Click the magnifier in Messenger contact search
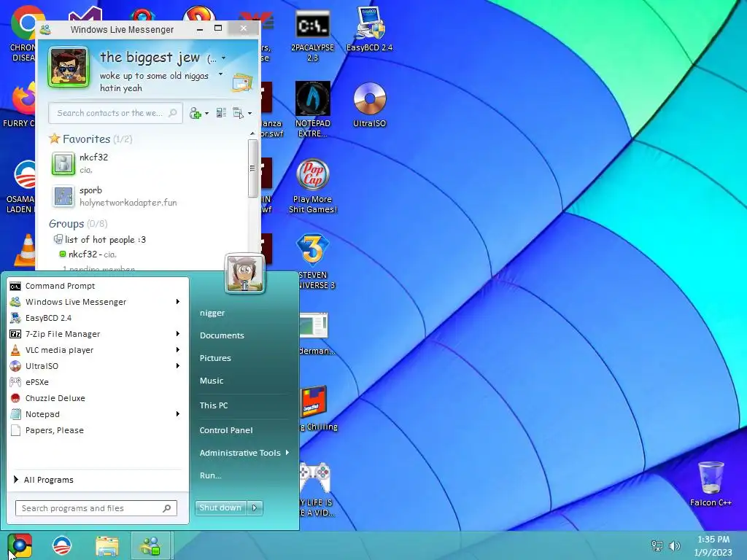Viewport: 747px width, 560px height. point(172,113)
